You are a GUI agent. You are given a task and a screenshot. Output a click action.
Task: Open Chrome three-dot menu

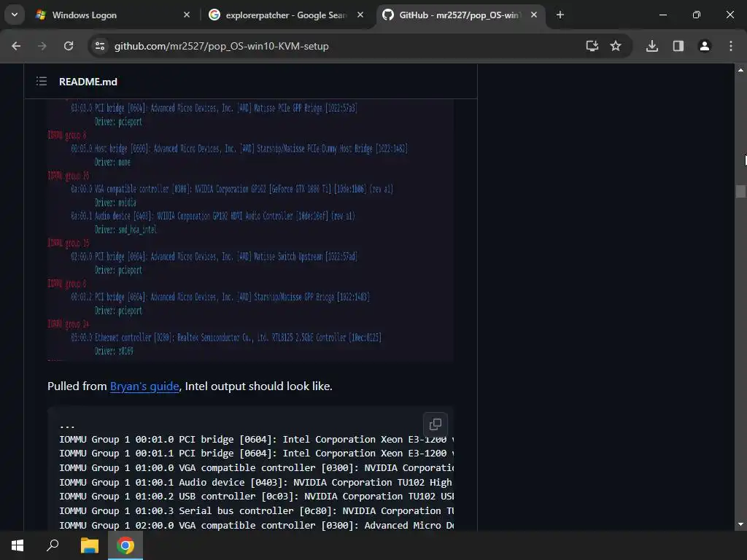coord(731,46)
